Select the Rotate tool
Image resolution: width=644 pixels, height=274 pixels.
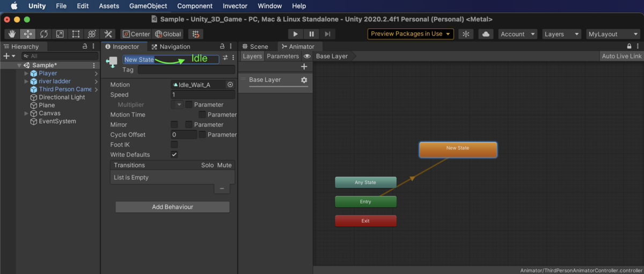pos(43,34)
